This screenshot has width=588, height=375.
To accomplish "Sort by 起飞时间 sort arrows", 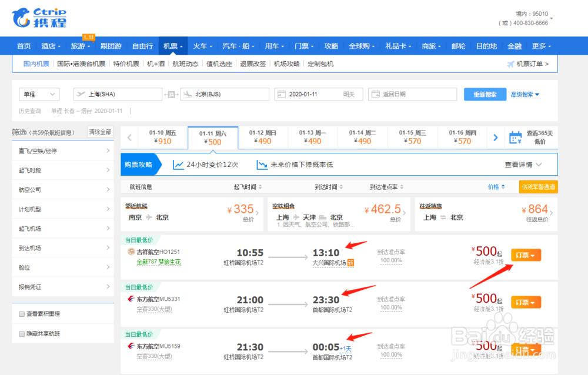I will click(260, 187).
